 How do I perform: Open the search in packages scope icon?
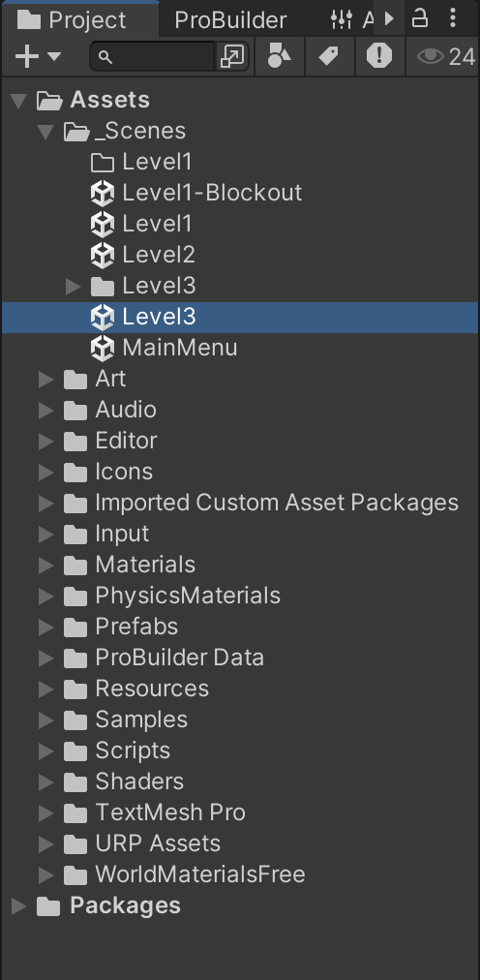[232, 57]
